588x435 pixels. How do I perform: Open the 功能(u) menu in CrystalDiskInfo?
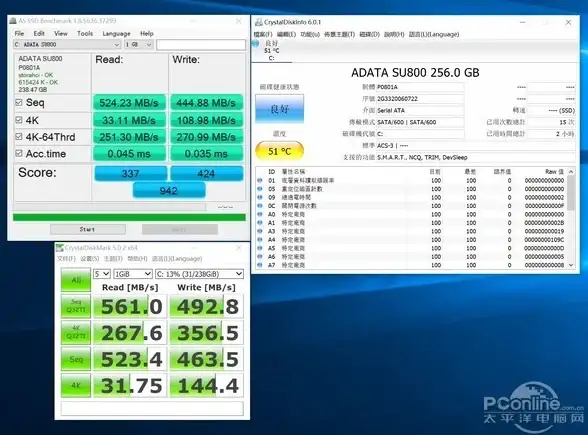[310, 34]
